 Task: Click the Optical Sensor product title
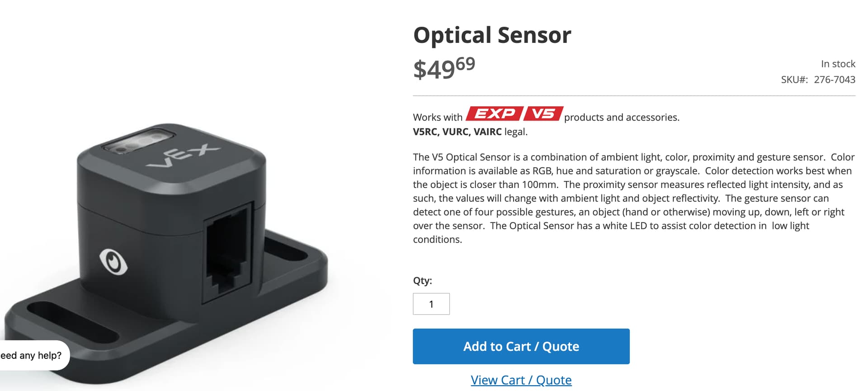pos(492,35)
